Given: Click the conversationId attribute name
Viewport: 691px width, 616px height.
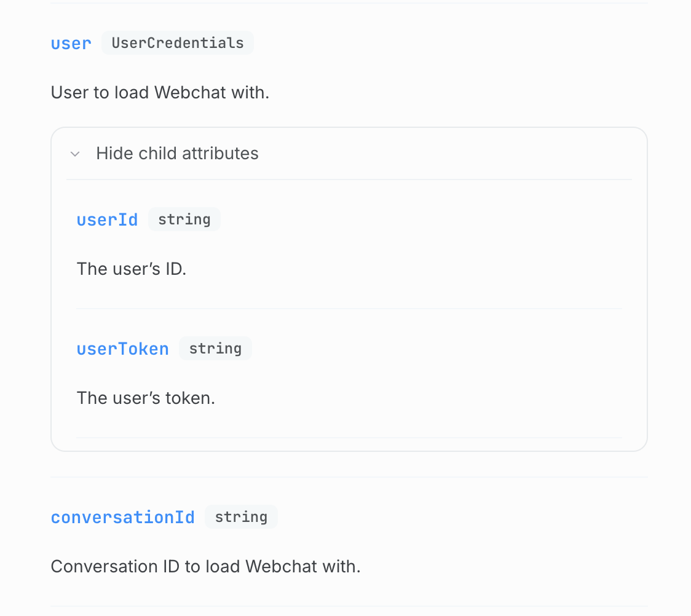Looking at the screenshot, I should (x=122, y=518).
